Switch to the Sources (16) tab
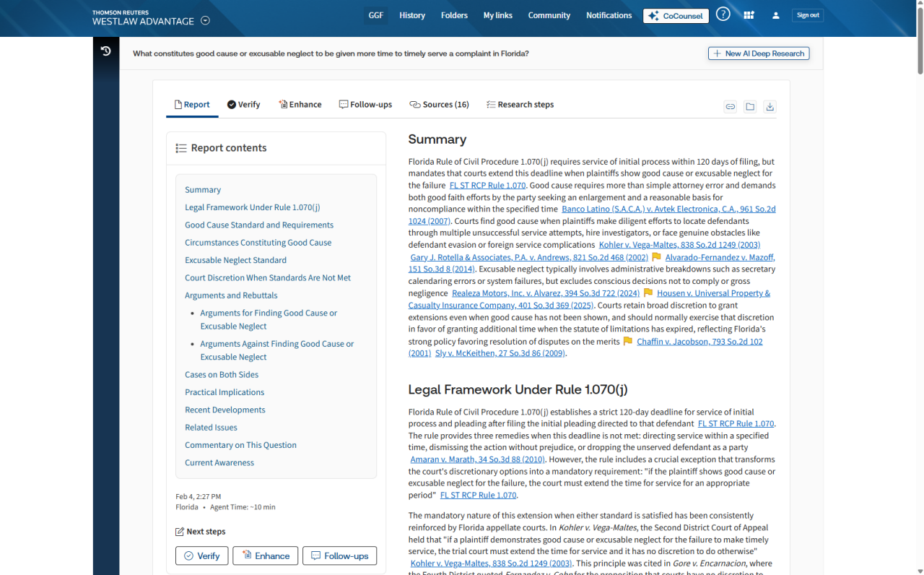Screen dimensions: 924x575 coord(439,105)
